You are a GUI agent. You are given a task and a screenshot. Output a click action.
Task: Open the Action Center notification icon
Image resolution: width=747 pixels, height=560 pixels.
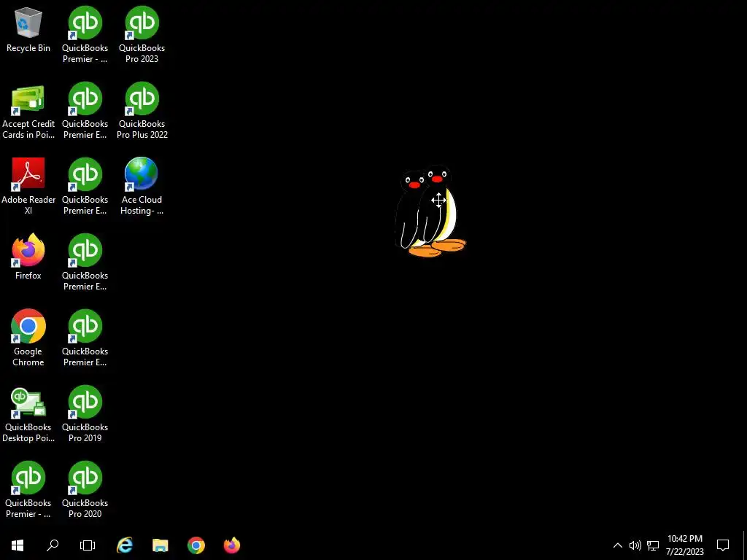pos(723,545)
